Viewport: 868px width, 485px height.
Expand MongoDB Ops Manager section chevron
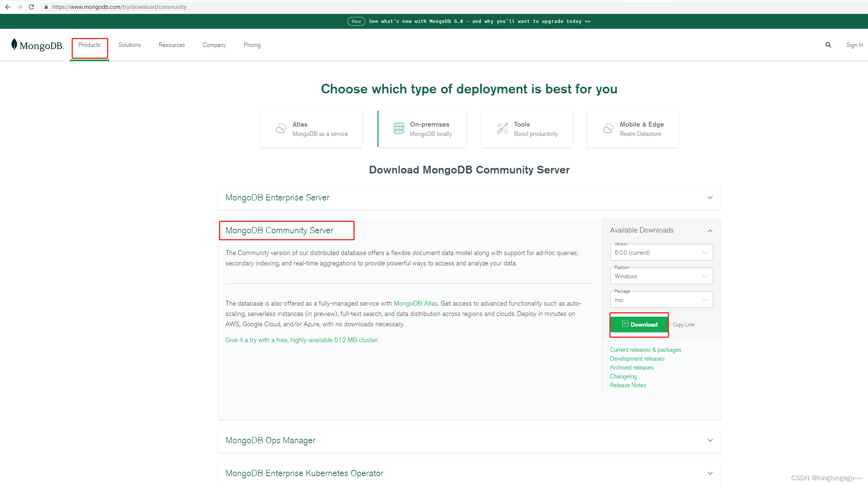(x=710, y=440)
